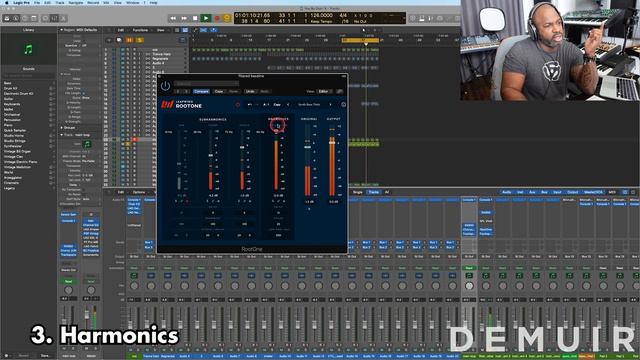This screenshot has width=640, height=360.
Task: Toggle the Master/VCA filter button in the Mixer
Action: (593, 192)
